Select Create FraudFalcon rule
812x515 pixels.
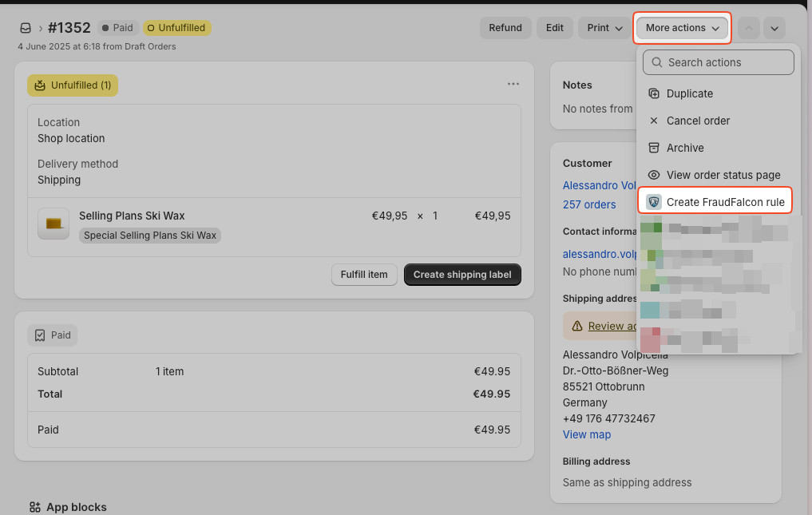(x=715, y=202)
